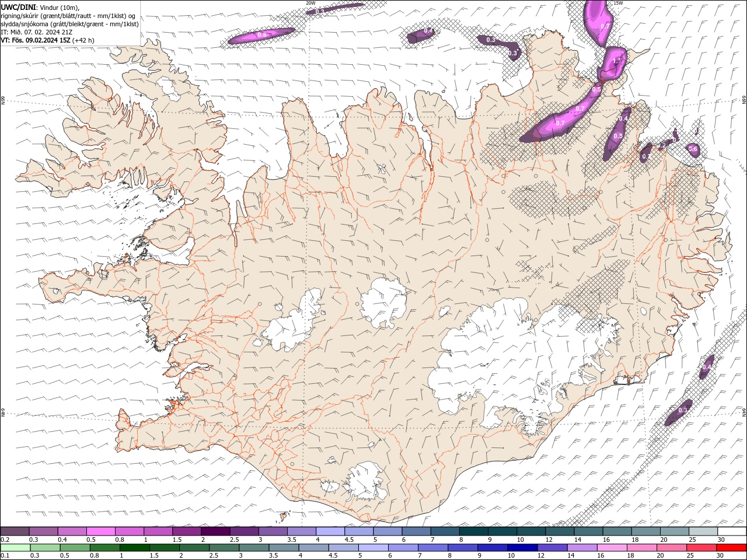Image resolution: width=747 pixels, height=560 pixels.
Task: Select upper legend dark purple swatch labeled 2
Action: pyautogui.click(x=215, y=531)
